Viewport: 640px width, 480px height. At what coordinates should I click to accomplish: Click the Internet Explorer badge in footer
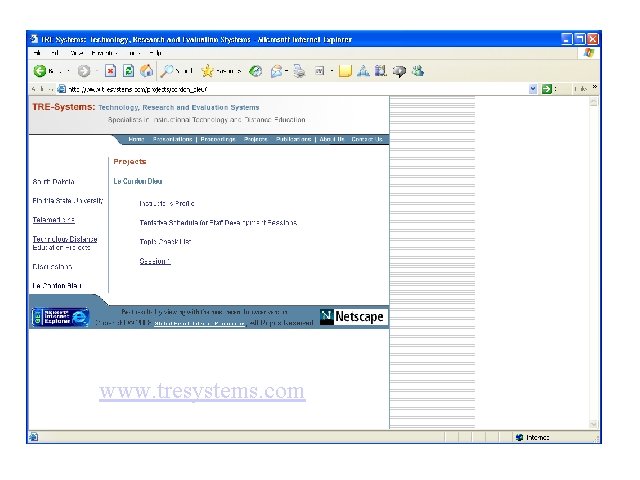click(60, 317)
